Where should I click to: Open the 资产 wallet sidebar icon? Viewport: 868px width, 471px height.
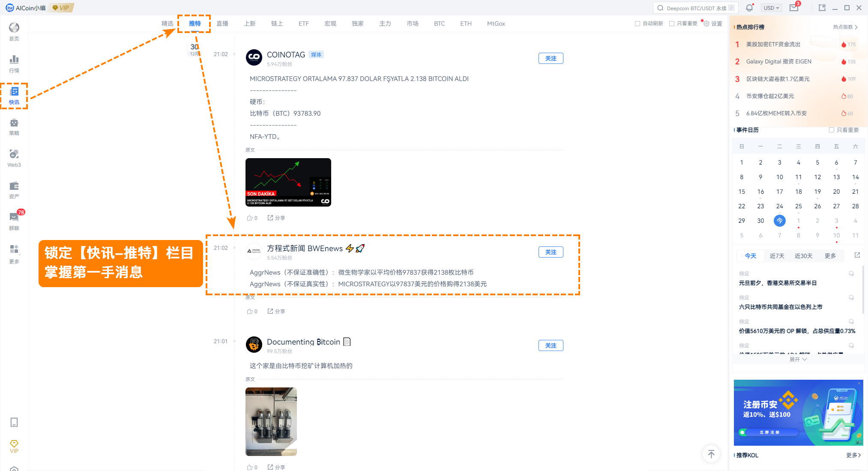pos(14,190)
